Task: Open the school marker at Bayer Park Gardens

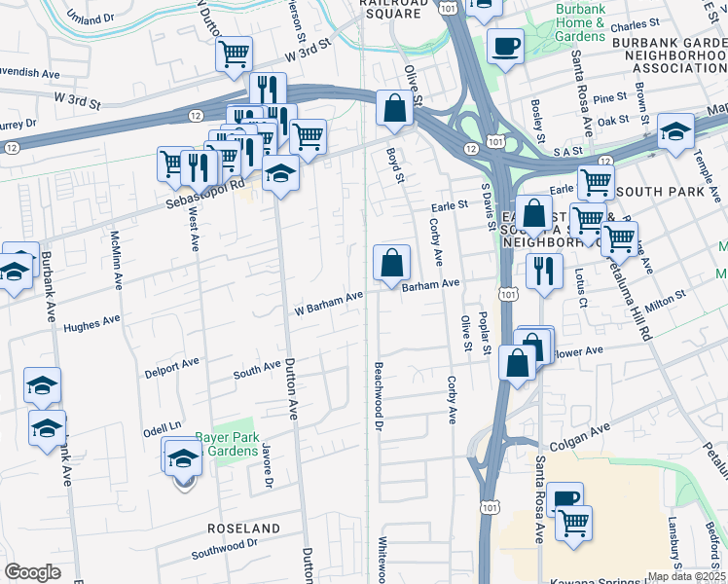Action: [x=183, y=456]
